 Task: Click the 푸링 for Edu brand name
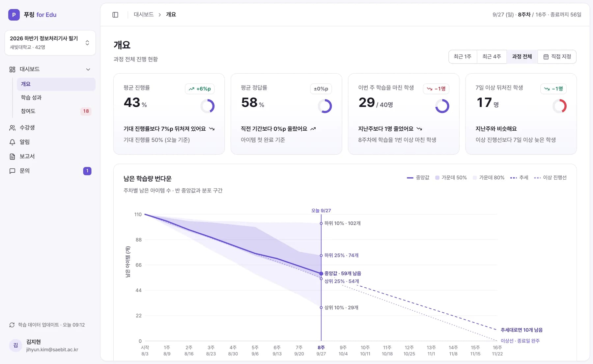coord(40,15)
